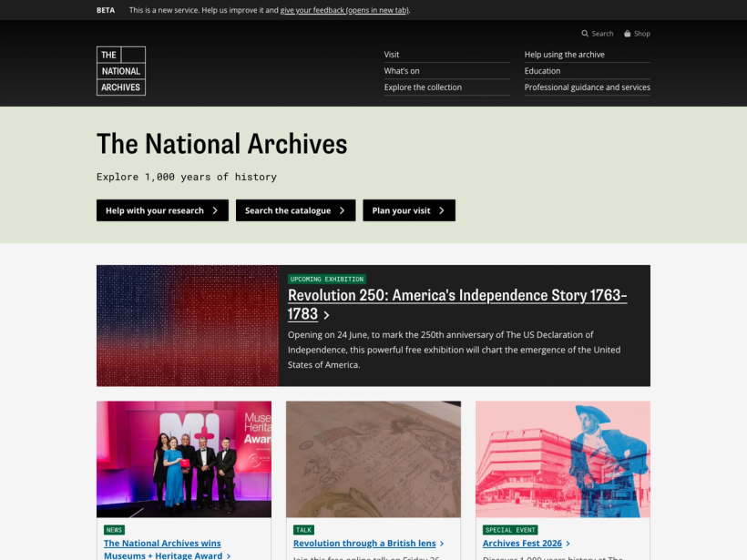
Task: Click Plan your visit button
Action: [409, 210]
